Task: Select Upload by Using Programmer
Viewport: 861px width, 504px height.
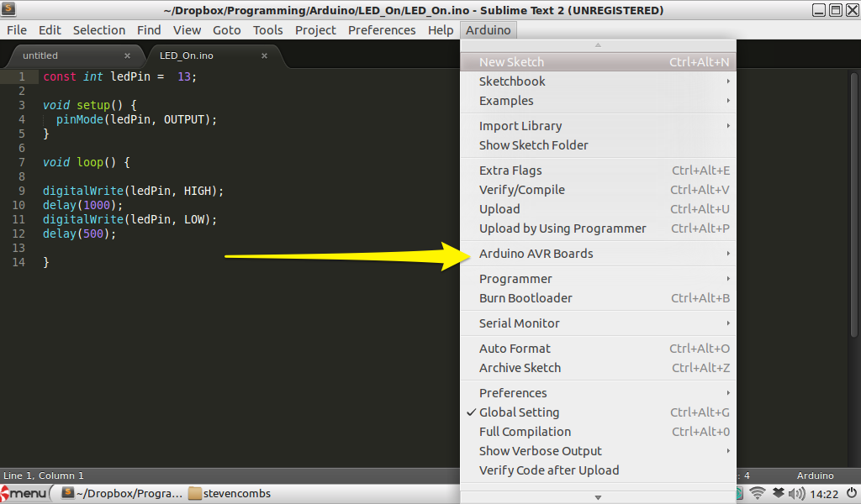Action: pos(598,228)
